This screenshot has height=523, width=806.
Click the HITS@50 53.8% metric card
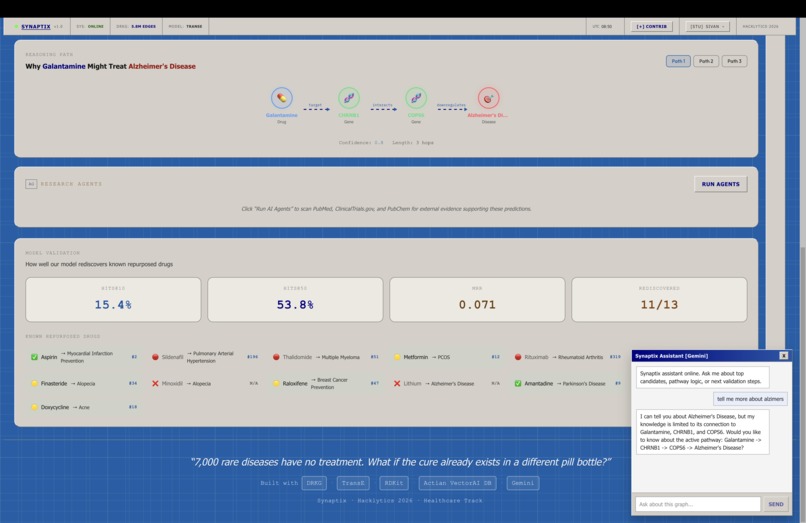click(295, 300)
